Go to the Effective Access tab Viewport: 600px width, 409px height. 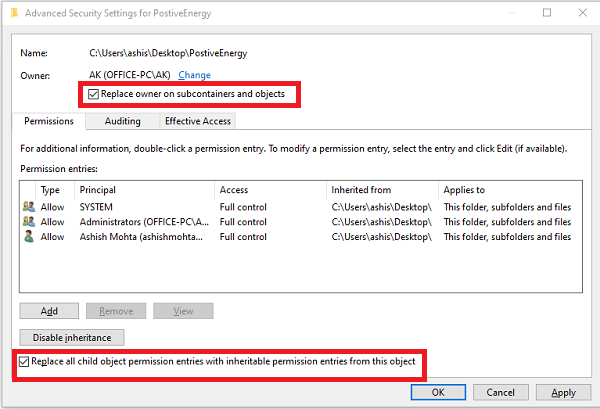(198, 121)
